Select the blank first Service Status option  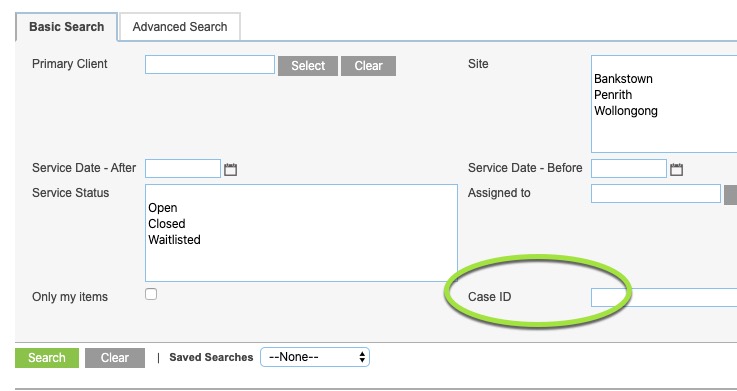[301, 193]
